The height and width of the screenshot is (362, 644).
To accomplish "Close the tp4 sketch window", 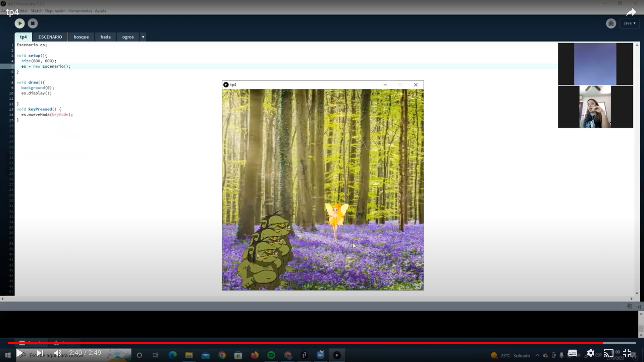I will point(416,85).
